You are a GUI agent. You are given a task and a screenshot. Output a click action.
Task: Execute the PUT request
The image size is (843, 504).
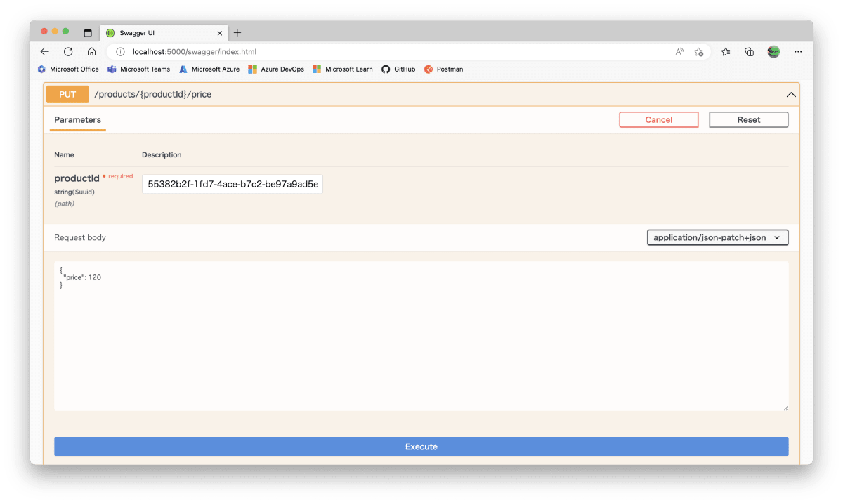[421, 446]
